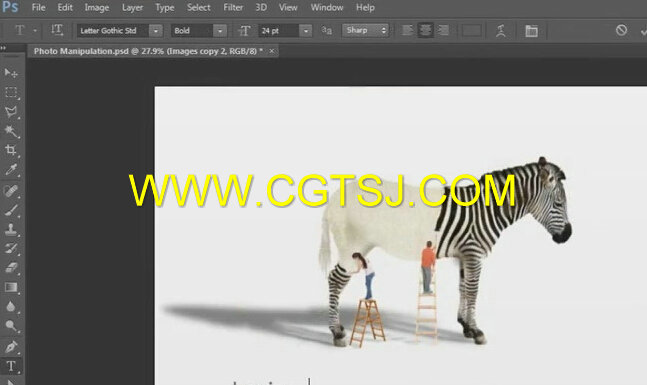Select the Eyedropper tool
The width and height of the screenshot is (647, 385).
(11, 170)
